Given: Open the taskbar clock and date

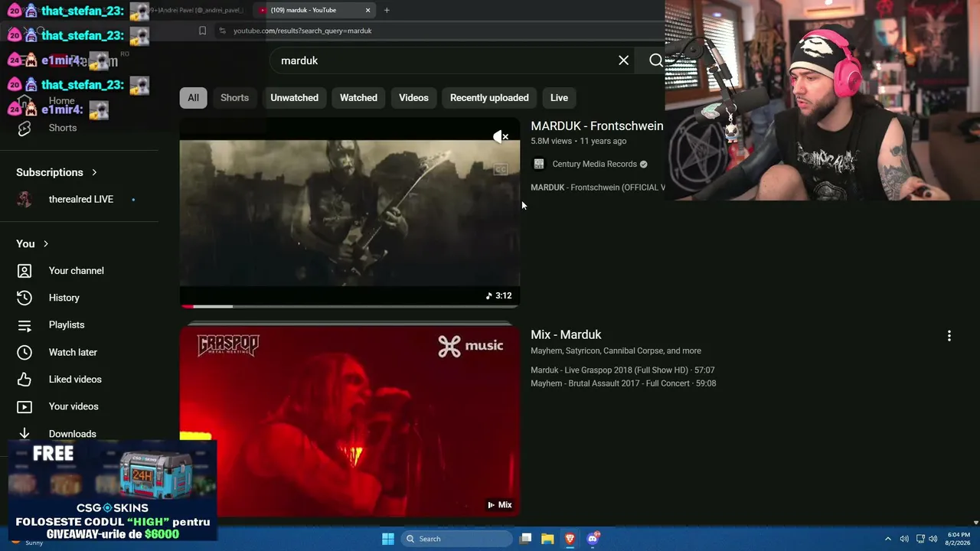Looking at the screenshot, I should pos(959,539).
